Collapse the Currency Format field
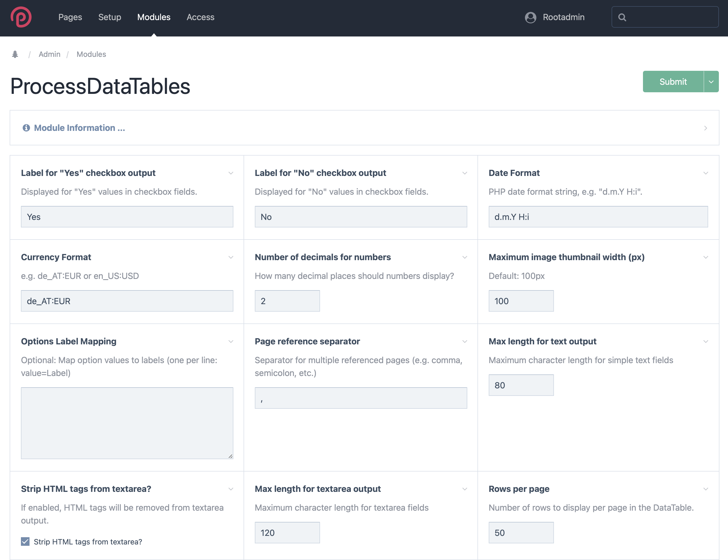The height and width of the screenshot is (560, 728). (231, 257)
